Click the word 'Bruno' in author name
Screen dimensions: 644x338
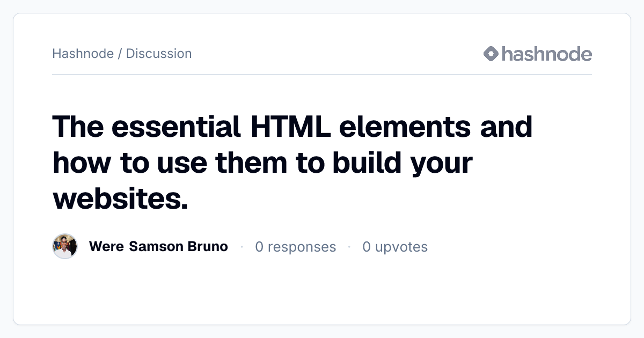click(208, 246)
